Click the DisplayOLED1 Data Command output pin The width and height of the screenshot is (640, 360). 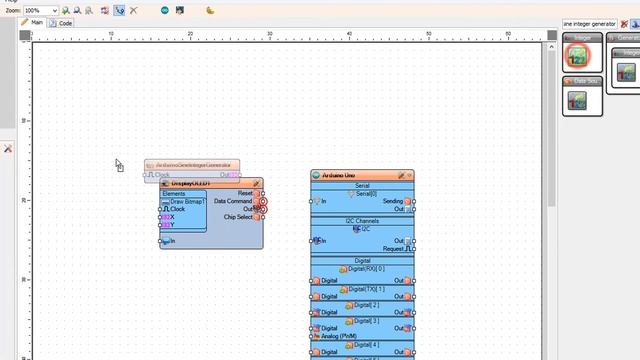263,201
